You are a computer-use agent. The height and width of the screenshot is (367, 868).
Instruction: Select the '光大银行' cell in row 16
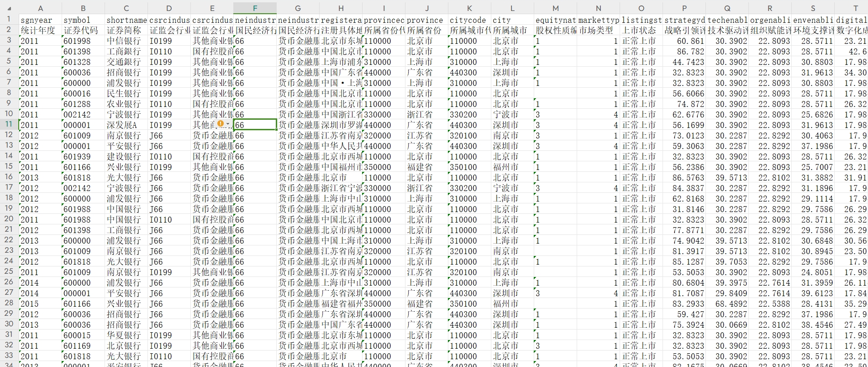point(126,177)
